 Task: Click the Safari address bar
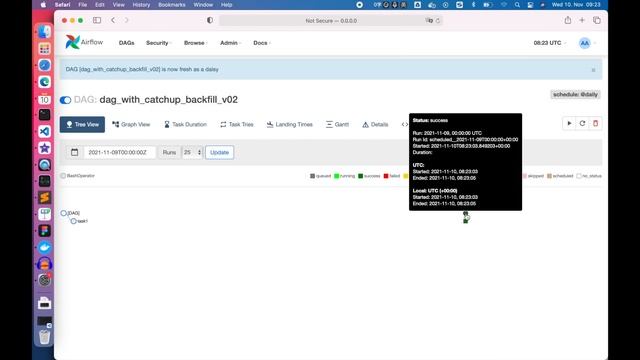click(x=331, y=20)
